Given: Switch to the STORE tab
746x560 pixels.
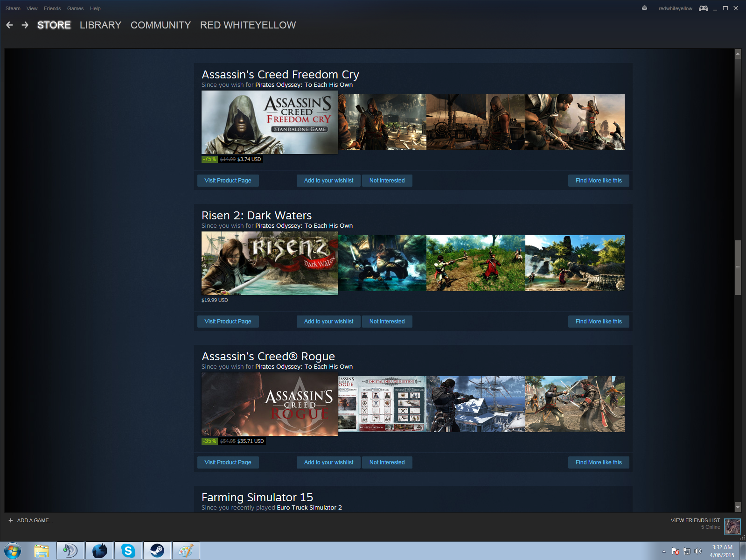Looking at the screenshot, I should pos(54,25).
